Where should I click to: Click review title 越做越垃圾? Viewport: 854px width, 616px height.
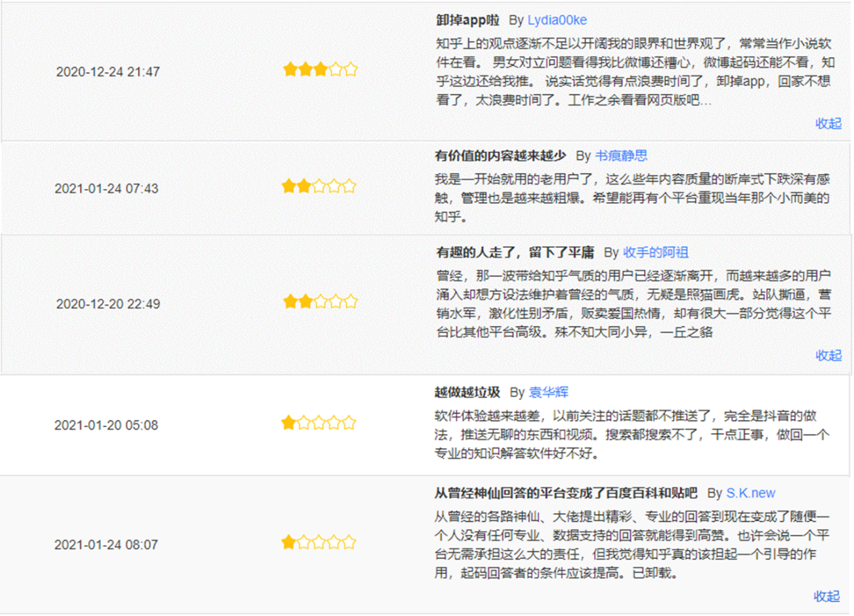(x=467, y=392)
